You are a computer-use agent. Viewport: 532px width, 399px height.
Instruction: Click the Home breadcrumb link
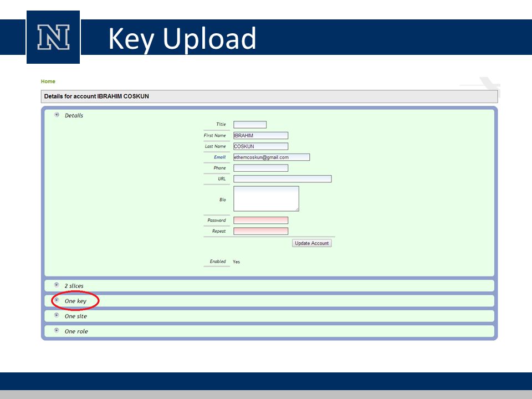point(48,81)
